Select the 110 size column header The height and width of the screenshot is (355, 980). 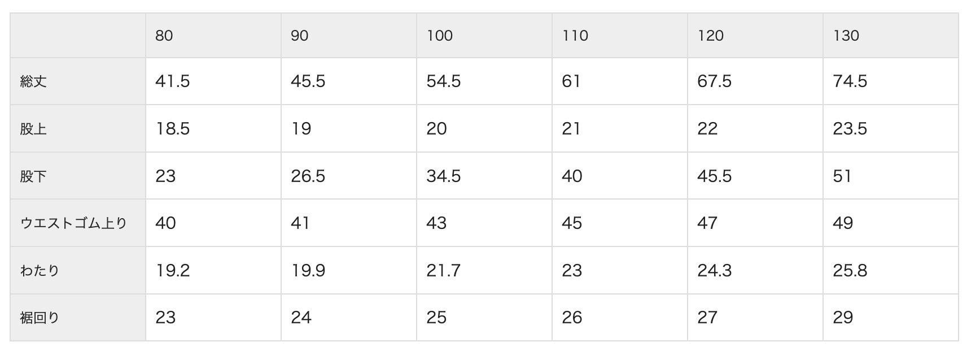click(x=575, y=36)
